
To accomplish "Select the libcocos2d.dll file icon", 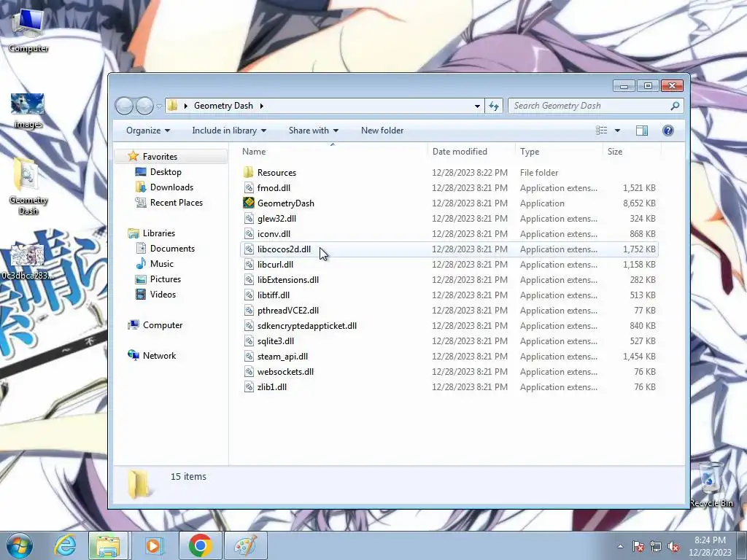I will [249, 249].
